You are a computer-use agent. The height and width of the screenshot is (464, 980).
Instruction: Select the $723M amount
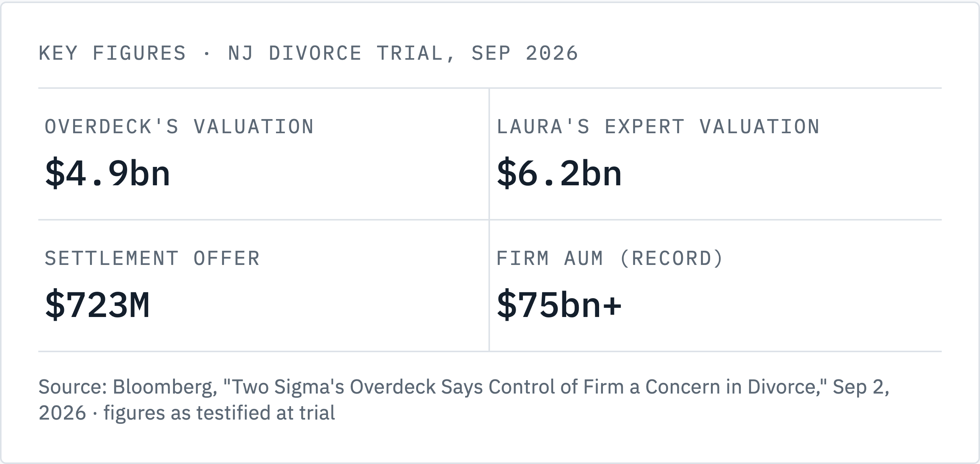coord(97,305)
